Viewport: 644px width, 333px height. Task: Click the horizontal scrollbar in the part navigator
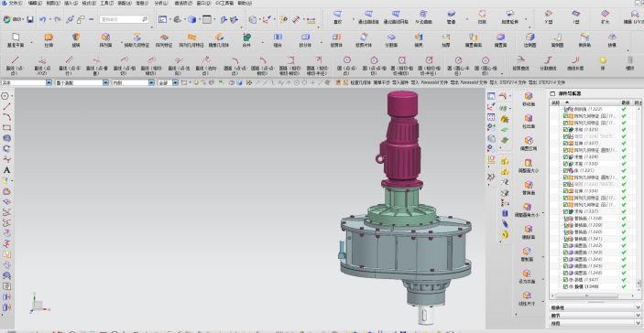[586, 295]
